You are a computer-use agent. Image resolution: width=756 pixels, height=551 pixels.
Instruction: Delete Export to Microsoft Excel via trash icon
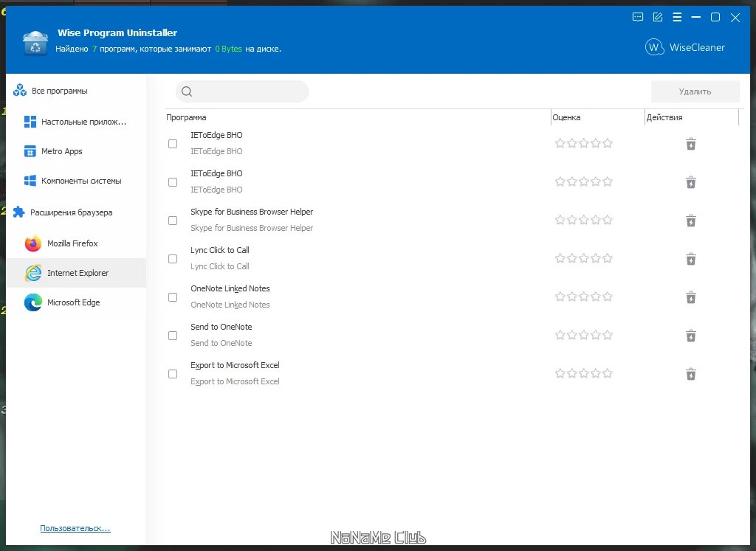(x=691, y=374)
